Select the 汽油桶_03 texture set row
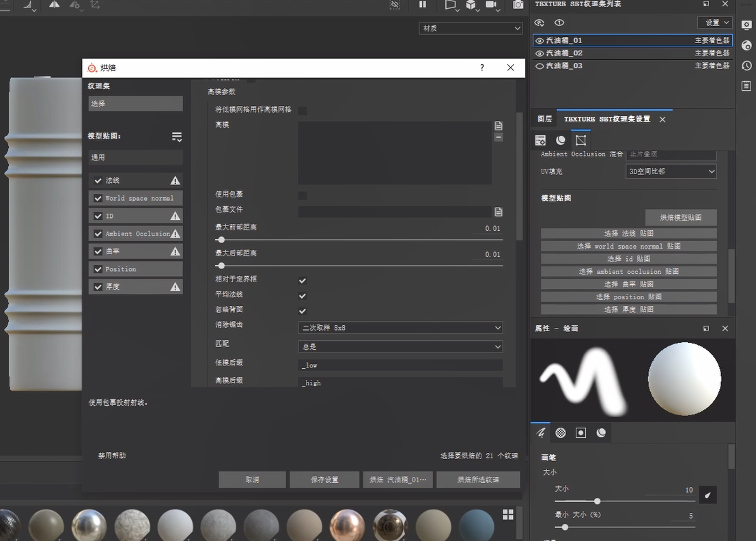 click(x=615, y=66)
